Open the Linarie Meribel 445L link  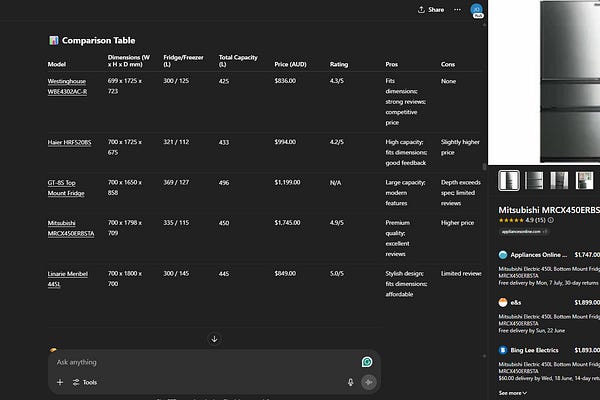67,279
